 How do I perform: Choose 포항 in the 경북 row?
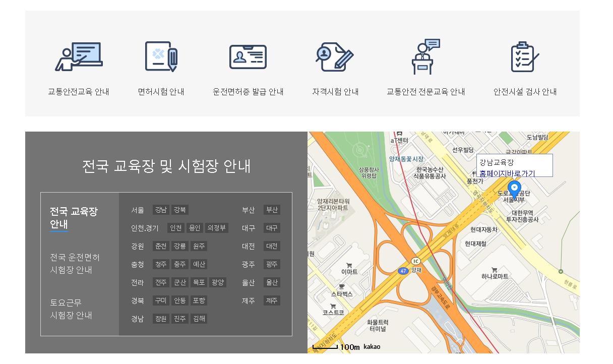pos(199,300)
